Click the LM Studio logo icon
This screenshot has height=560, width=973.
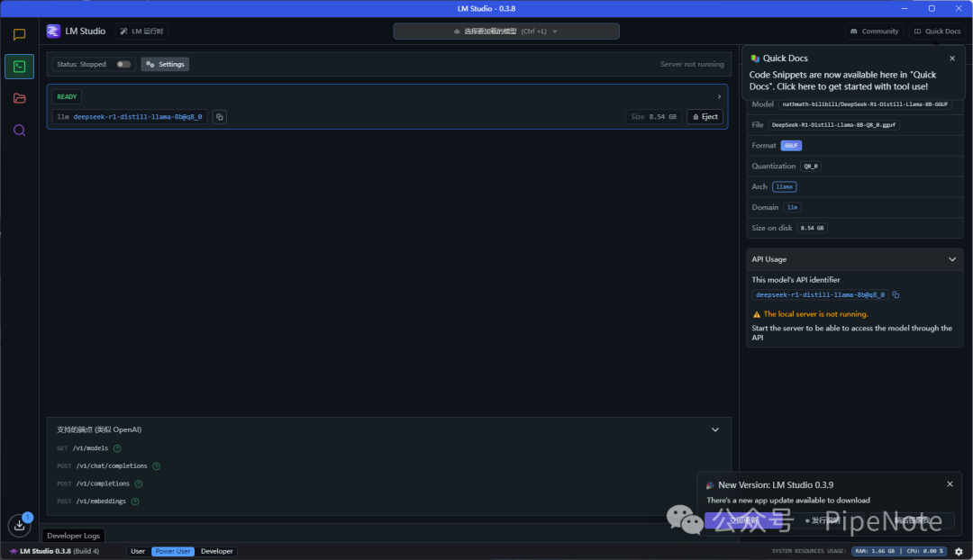[x=53, y=31]
